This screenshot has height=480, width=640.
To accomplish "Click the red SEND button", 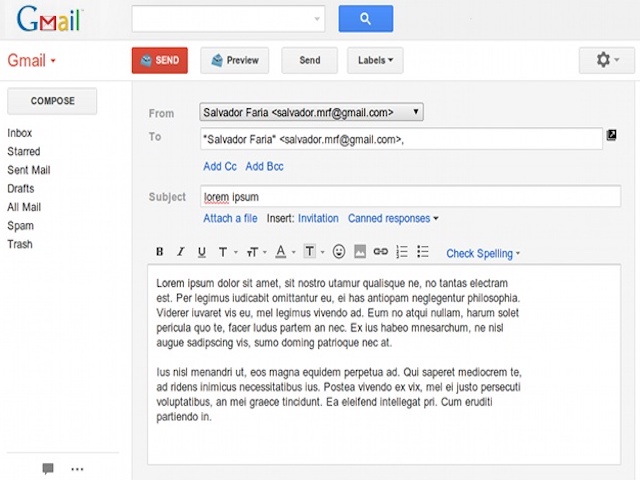I will coord(160,60).
